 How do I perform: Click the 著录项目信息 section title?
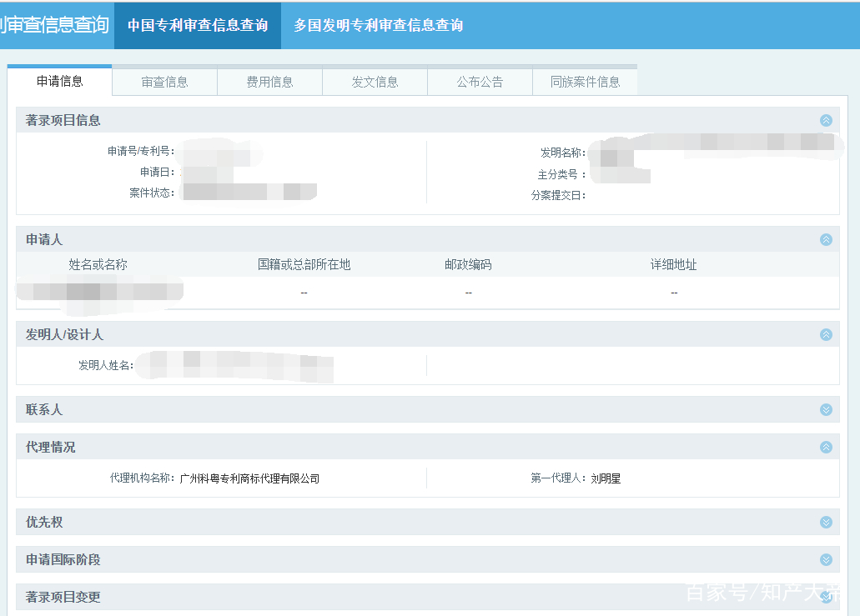(63, 121)
